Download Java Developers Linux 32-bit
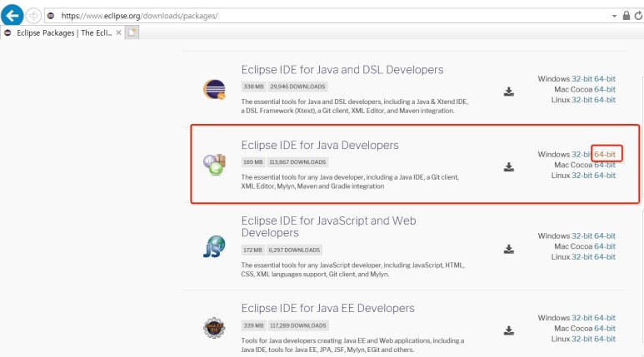 [x=582, y=176]
